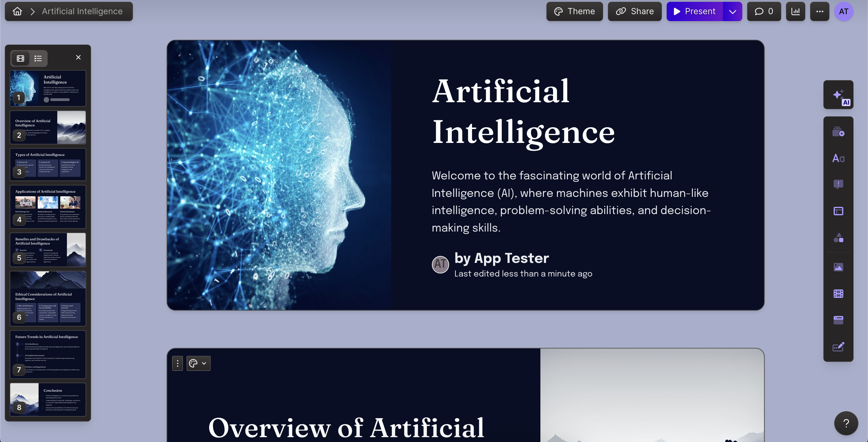Select the image insert icon
This screenshot has height=442, width=868.
[838, 266]
